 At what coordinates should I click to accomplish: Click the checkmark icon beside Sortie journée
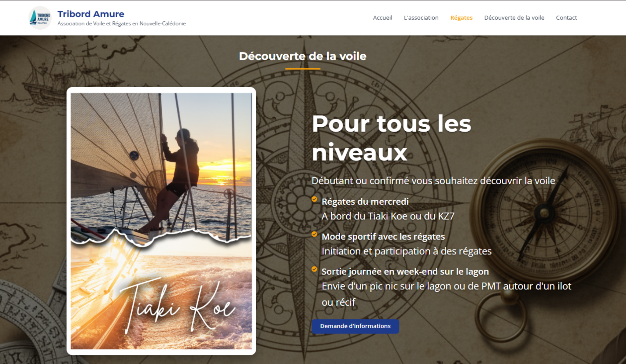point(314,269)
